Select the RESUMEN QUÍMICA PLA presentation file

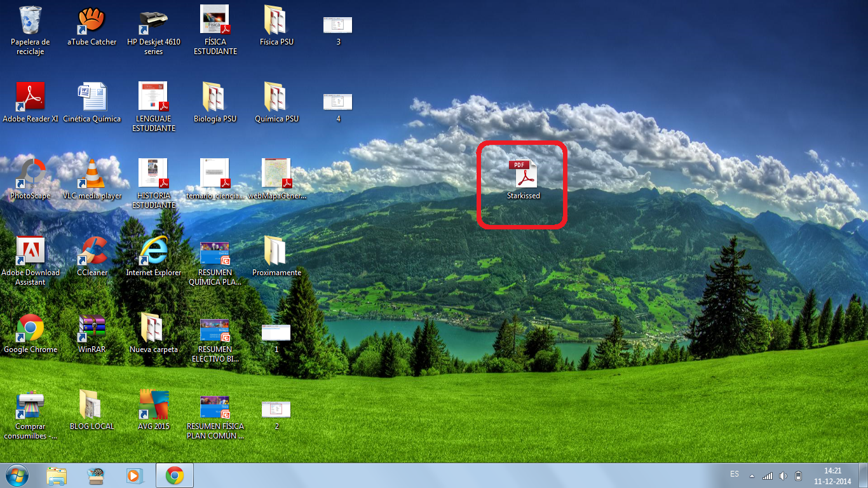tap(215, 264)
